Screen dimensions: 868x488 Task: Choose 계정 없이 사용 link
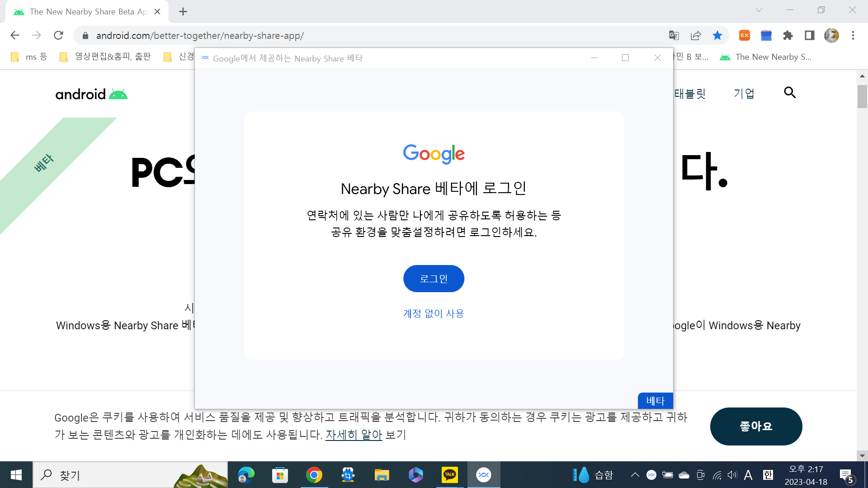(434, 313)
